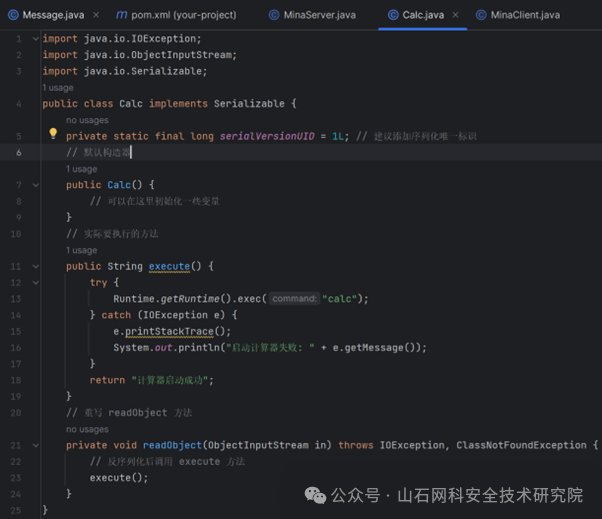Click line number 13 in the gutter
The width and height of the screenshot is (602, 519).
click(16, 299)
